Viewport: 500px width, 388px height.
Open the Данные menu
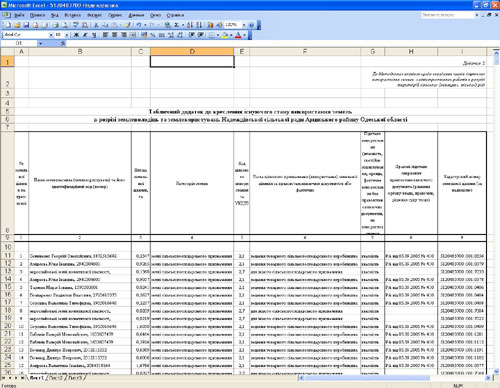pos(136,15)
